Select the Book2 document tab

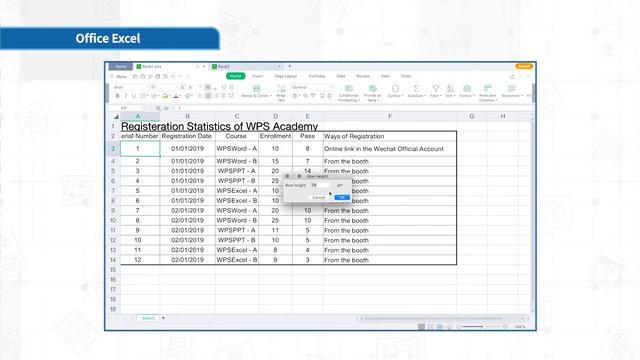246,67
